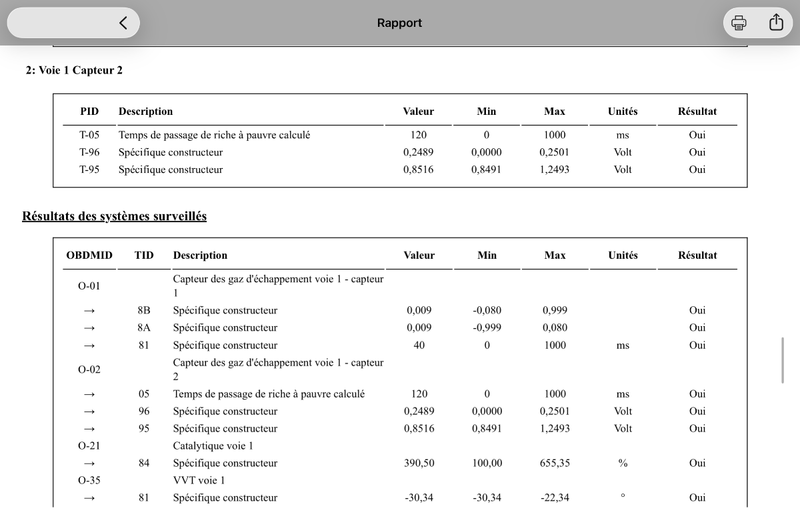Open the share sheet icon
800x525 pixels.
point(776,22)
